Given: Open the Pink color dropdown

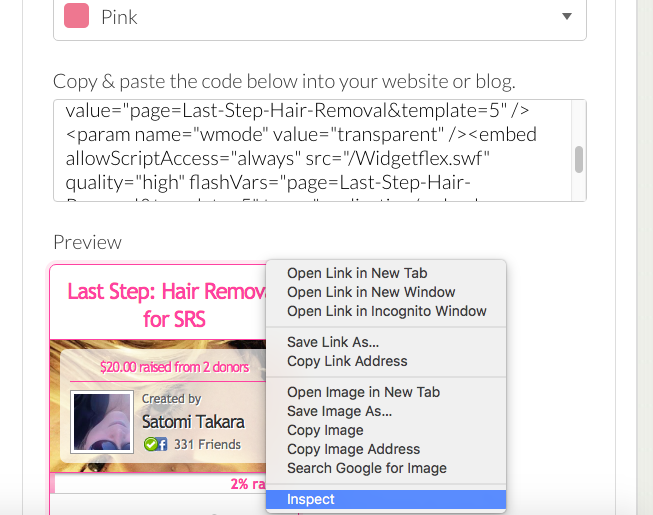Looking at the screenshot, I should pos(320,17).
